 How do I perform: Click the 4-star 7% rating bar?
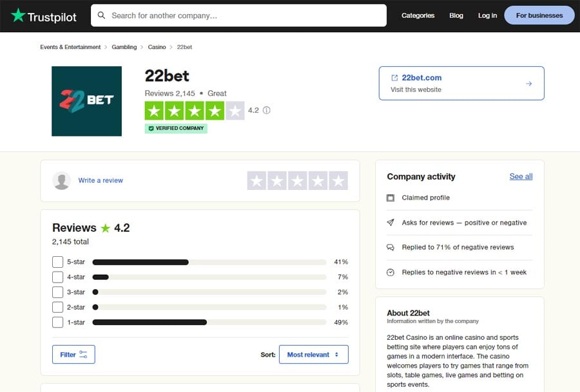coord(209,277)
